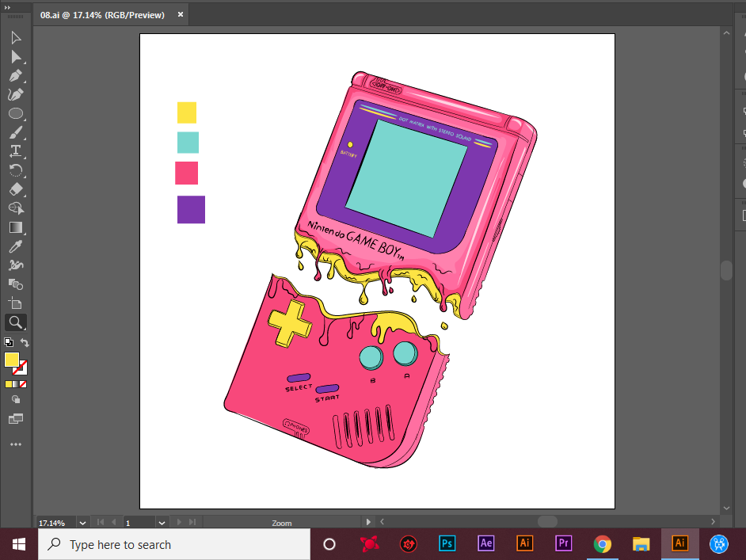Click the 17.14% zoom level field

point(55,523)
